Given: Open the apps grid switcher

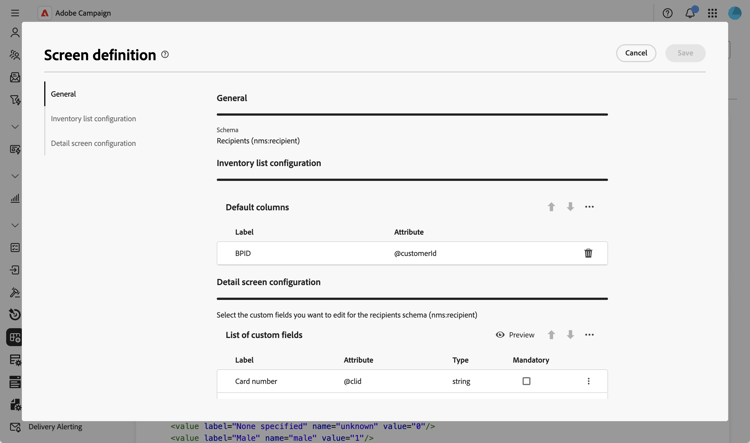Looking at the screenshot, I should tap(712, 13).
